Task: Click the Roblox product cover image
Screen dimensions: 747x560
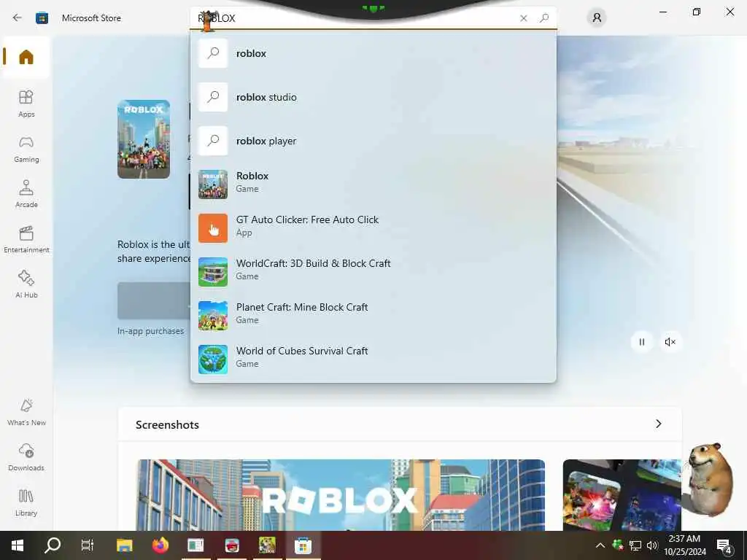Action: point(144,139)
